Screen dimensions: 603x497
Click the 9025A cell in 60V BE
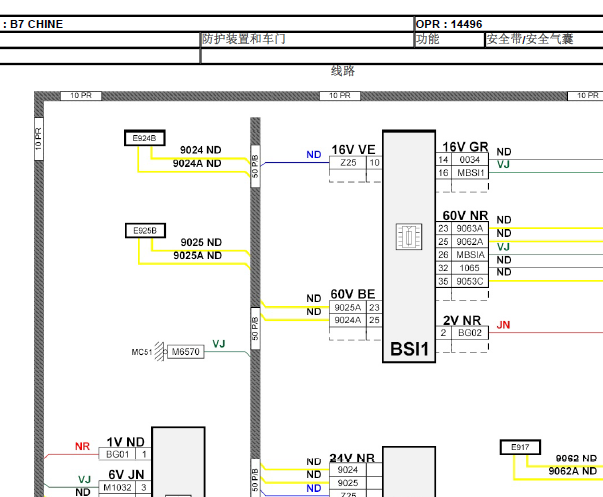pyautogui.click(x=348, y=307)
